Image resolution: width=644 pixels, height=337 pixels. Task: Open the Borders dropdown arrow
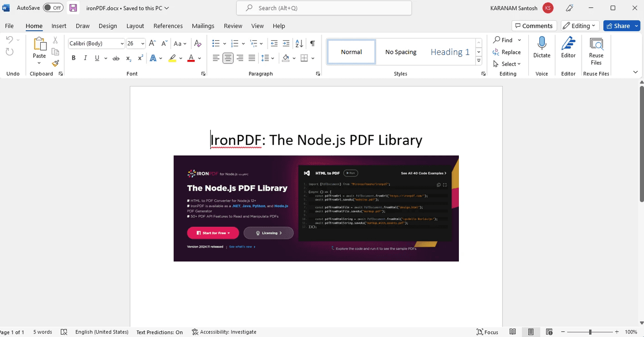pos(313,58)
